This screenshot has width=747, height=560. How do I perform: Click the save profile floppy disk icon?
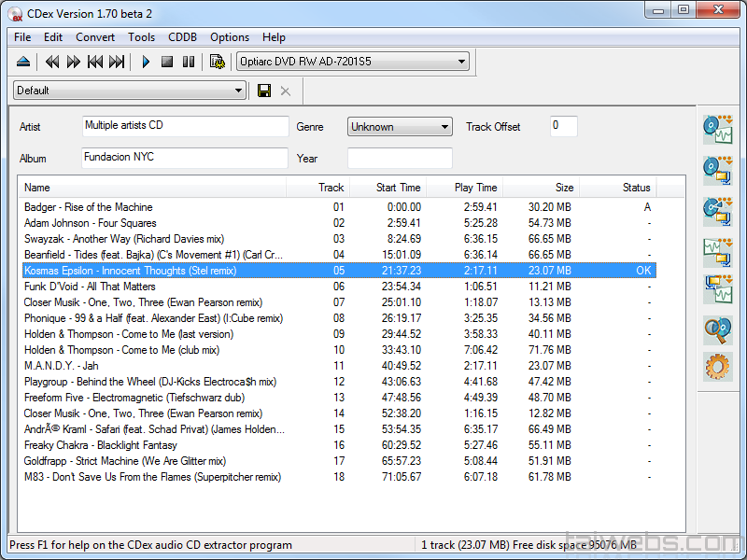(x=264, y=91)
